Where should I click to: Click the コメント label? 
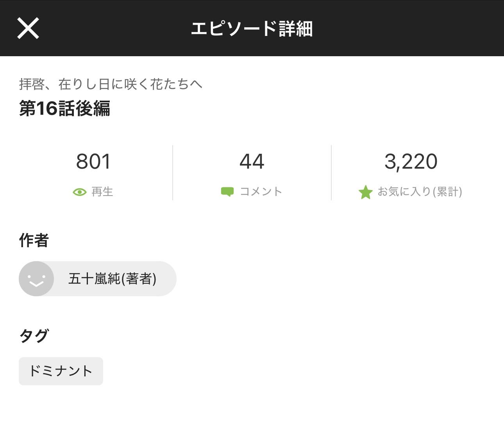[x=261, y=192]
